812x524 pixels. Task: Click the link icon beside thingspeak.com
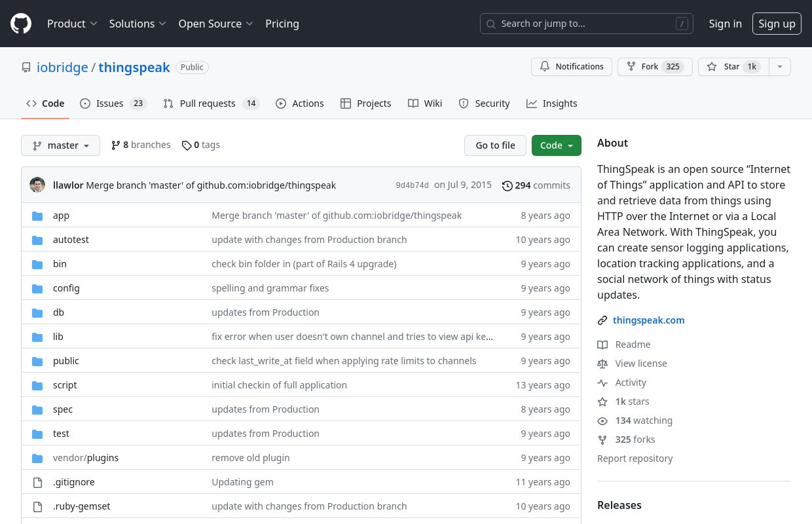coord(602,320)
